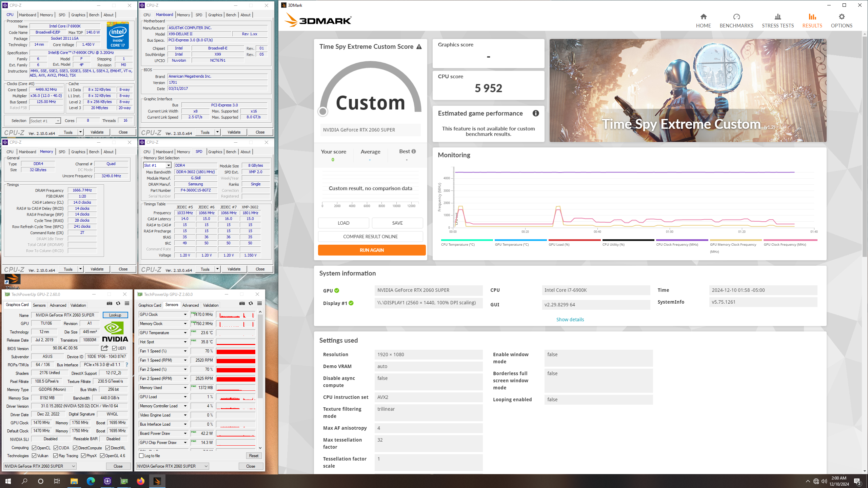Toggle the UEFI checkbox in GPU-Z
868x488 pixels.
coord(114,348)
